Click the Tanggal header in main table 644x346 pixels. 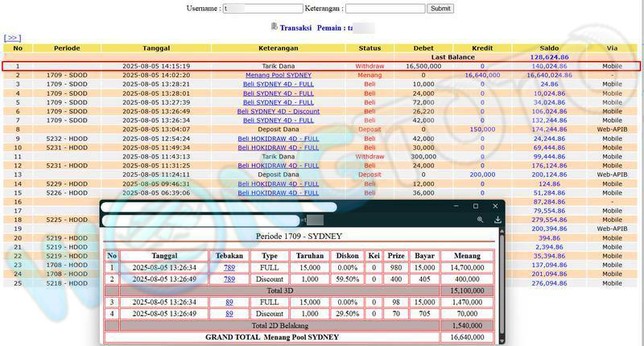156,48
